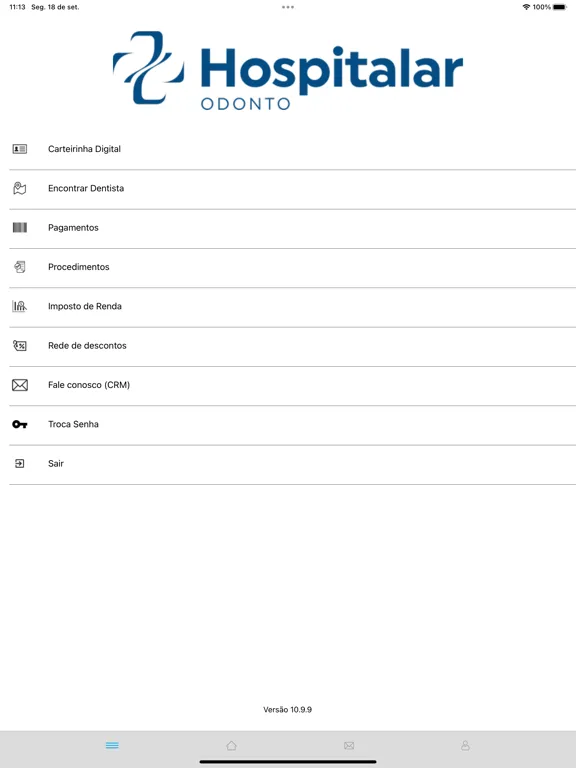Image resolution: width=576 pixels, height=768 pixels.
Task: Tap the discount tag icon beside Rede de descontos
Action: (20, 346)
